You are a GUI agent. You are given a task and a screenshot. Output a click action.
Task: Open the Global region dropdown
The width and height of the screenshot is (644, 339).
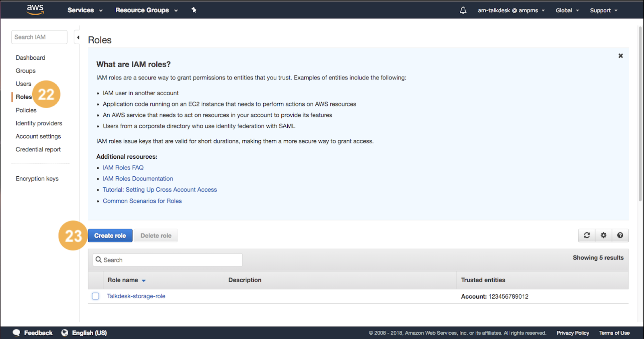pos(567,10)
